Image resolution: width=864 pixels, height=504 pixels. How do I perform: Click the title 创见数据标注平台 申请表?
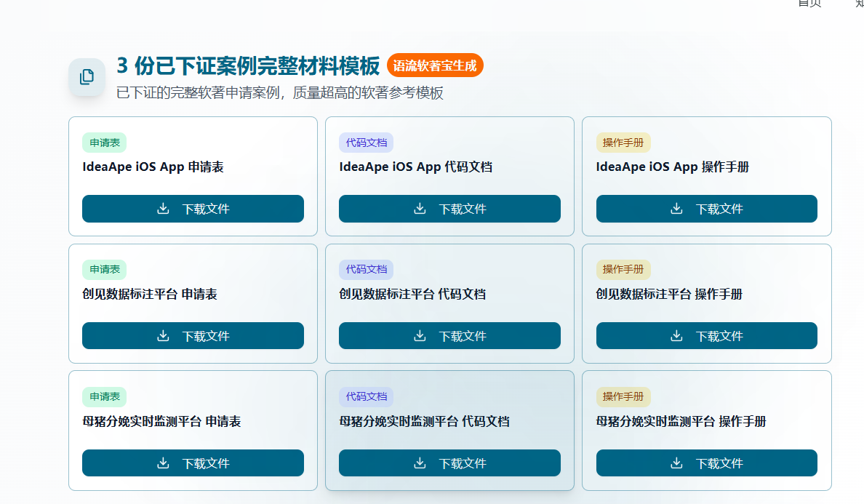point(150,294)
